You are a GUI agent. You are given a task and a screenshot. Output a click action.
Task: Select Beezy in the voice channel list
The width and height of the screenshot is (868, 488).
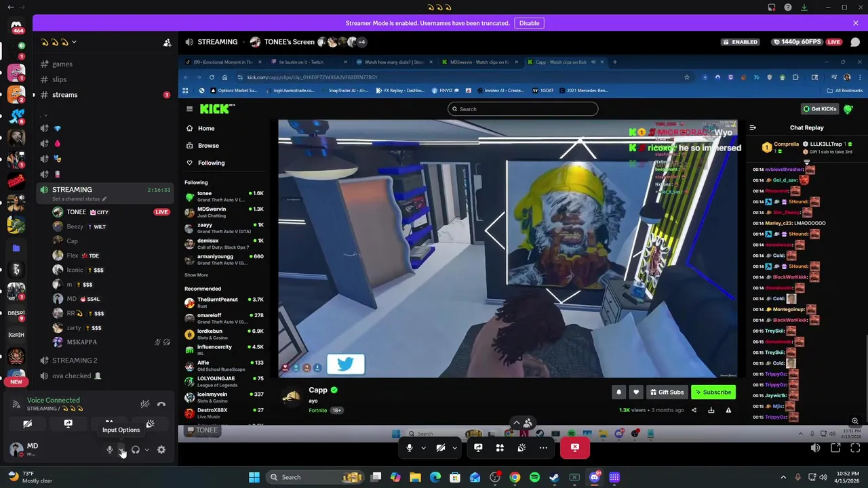112,226
